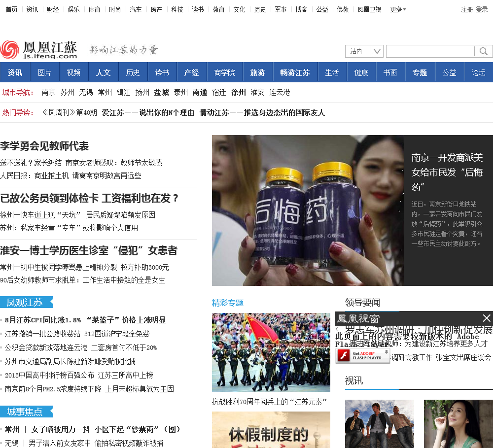
Task: Click the military parade photo thumbnail
Action: 271,352
